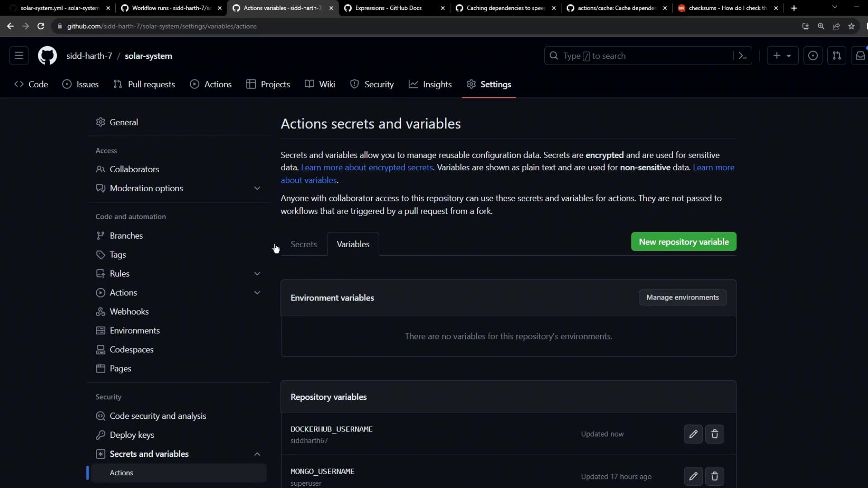Edit the MONGO_USERNAME variable with pencil icon

[693, 476]
